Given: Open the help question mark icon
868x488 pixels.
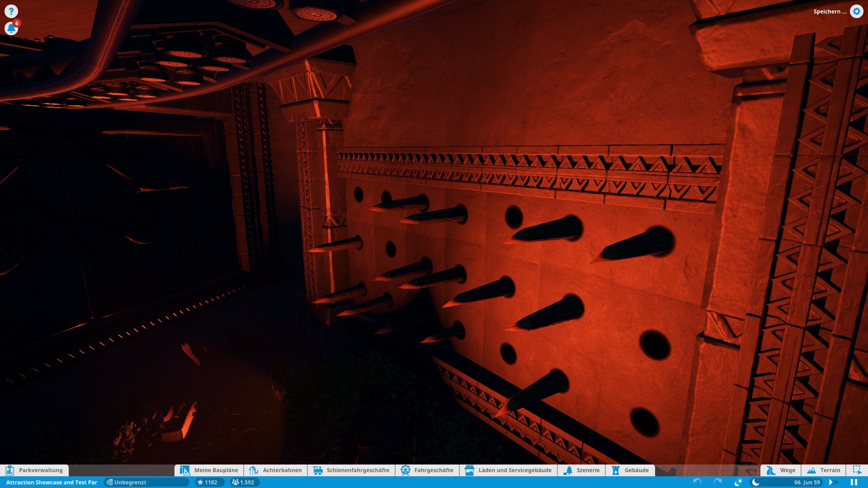Looking at the screenshot, I should (x=11, y=11).
